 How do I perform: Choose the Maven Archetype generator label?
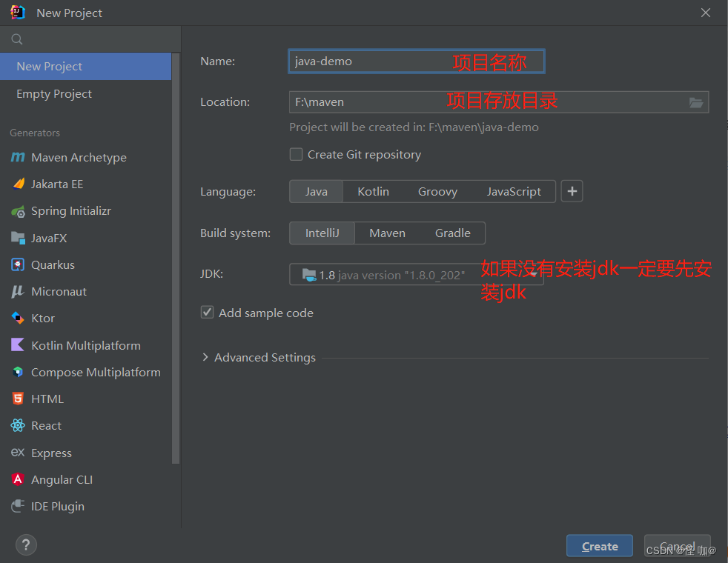click(79, 158)
